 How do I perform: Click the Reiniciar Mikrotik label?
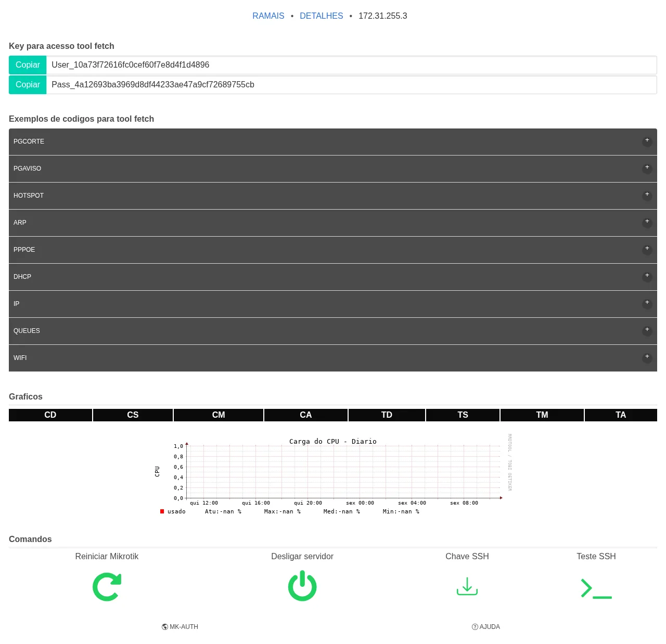click(x=107, y=557)
